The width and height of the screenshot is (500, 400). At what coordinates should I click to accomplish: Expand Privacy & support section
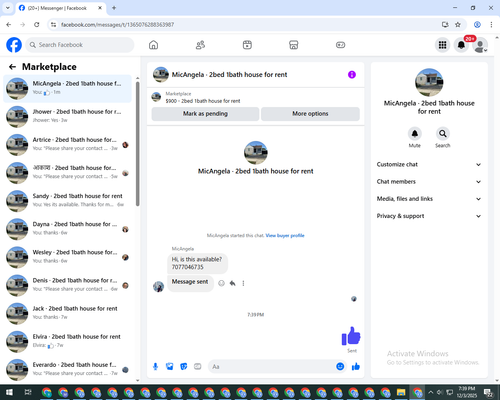[429, 216]
